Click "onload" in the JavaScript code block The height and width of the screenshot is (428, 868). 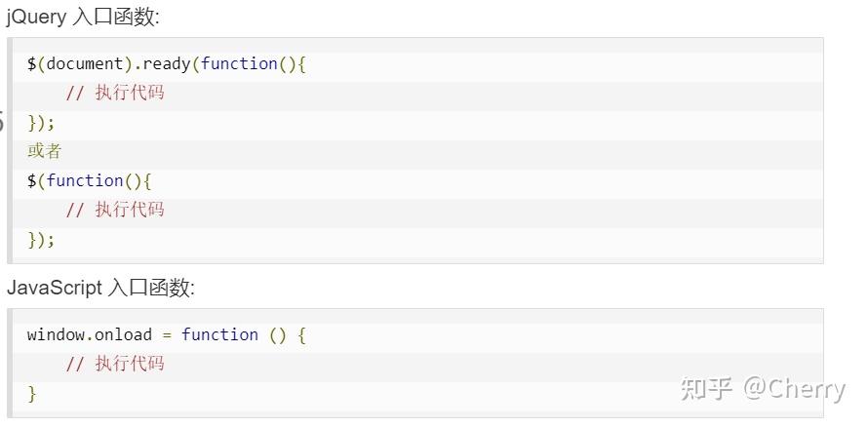(123, 334)
